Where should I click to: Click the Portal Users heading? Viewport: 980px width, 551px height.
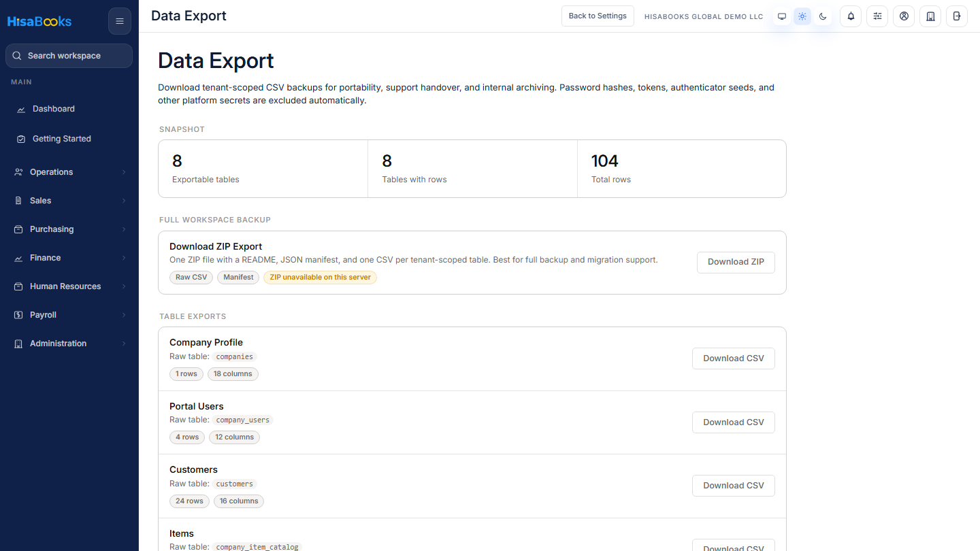197,406
